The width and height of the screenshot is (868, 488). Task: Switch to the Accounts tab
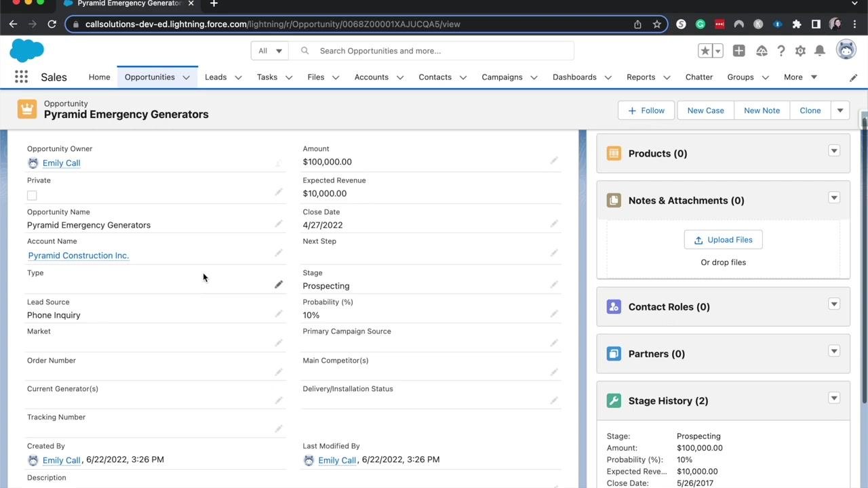tap(372, 77)
